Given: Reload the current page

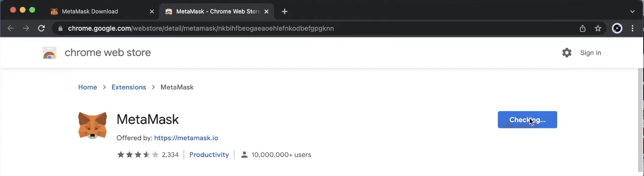Looking at the screenshot, I should pos(41,28).
